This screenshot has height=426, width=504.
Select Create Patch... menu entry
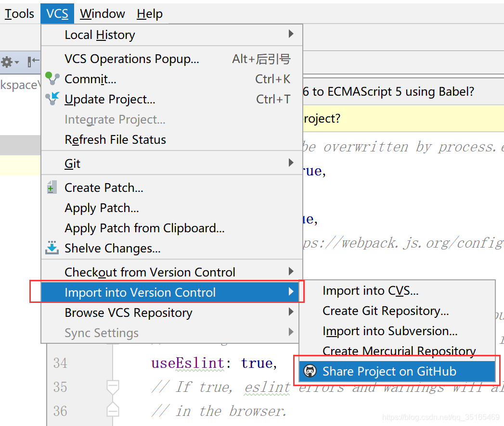click(172, 188)
